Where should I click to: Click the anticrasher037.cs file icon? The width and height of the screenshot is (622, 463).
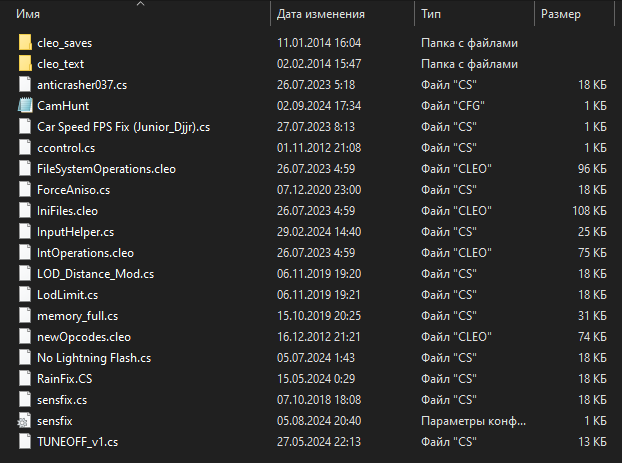point(25,85)
